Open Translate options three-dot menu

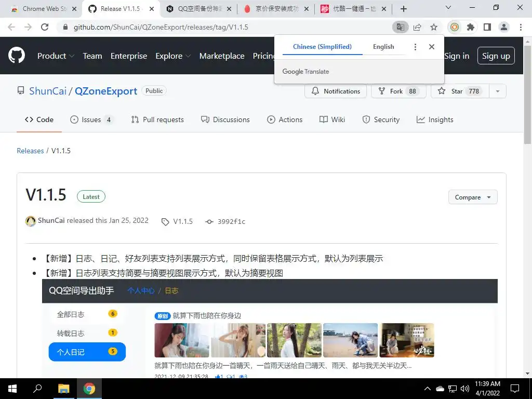pos(415,47)
